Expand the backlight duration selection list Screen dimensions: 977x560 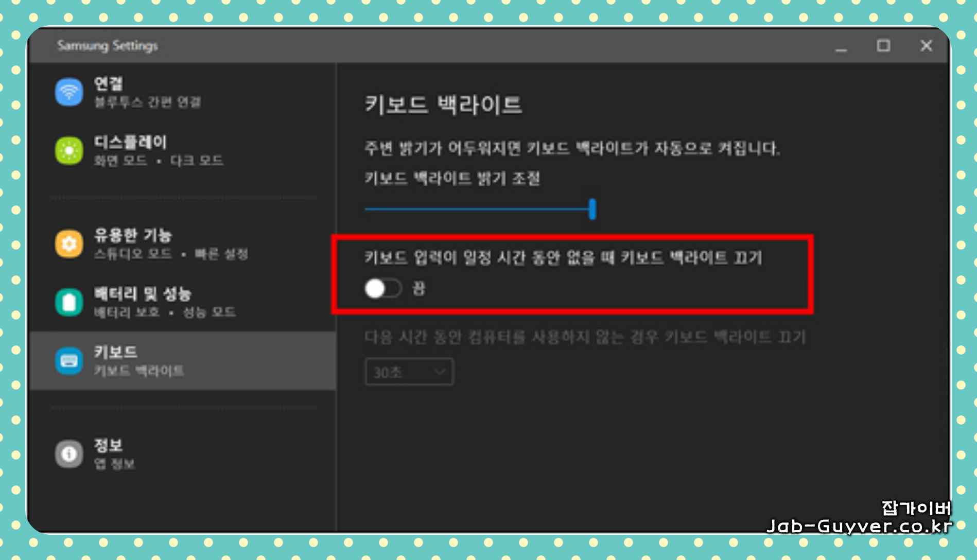point(409,372)
